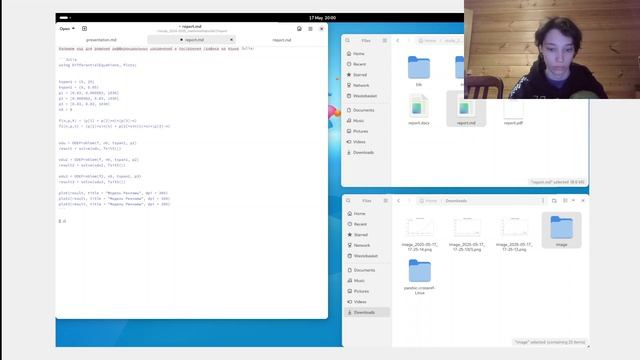640x360 pixels.
Task: Open the Open file dropdown in text editor
Action: tap(67, 29)
